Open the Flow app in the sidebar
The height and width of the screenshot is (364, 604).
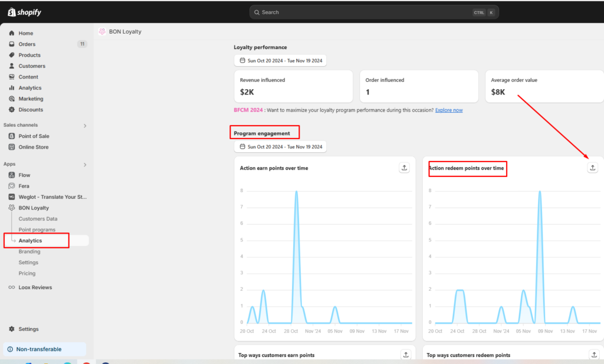pos(24,175)
